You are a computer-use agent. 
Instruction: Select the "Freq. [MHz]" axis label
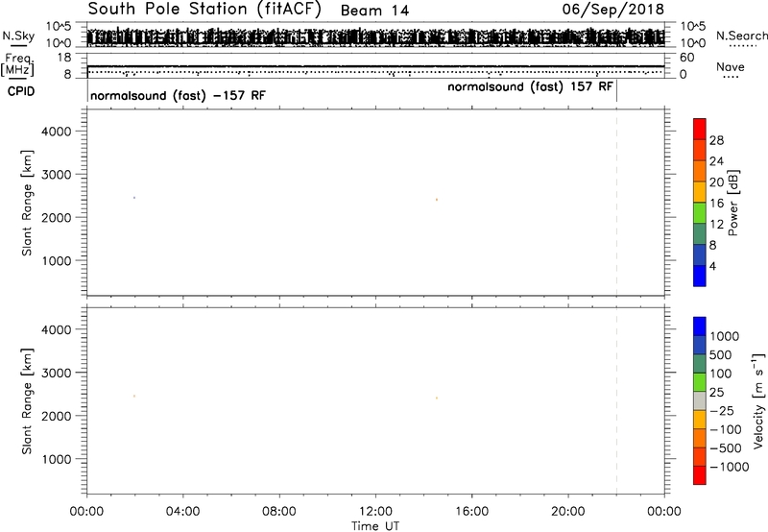pos(18,65)
